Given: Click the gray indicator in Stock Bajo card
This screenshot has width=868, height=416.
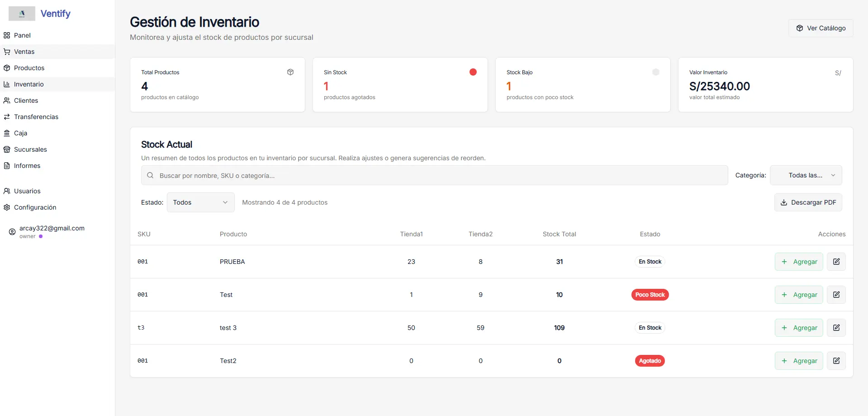Looking at the screenshot, I should (655, 72).
